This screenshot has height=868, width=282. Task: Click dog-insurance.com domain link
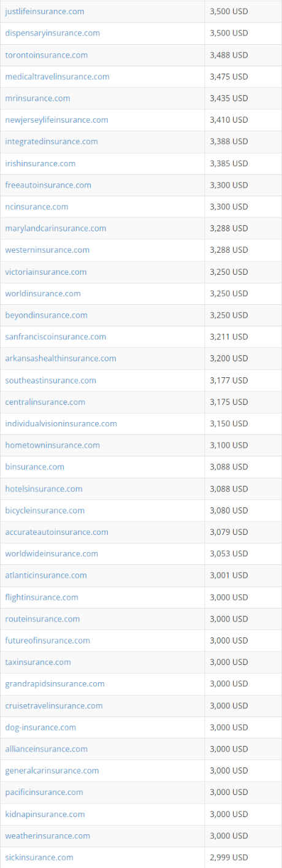(x=41, y=728)
